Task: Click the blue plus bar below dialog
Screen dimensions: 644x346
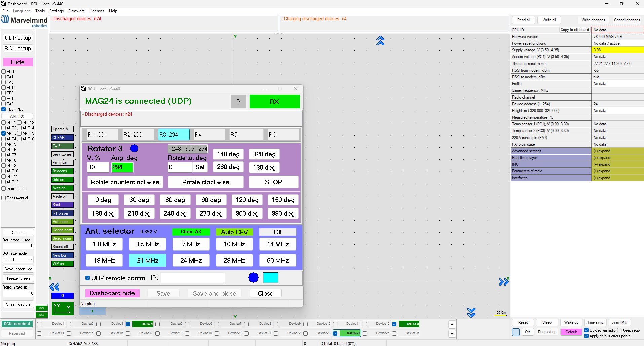Action: click(92, 311)
